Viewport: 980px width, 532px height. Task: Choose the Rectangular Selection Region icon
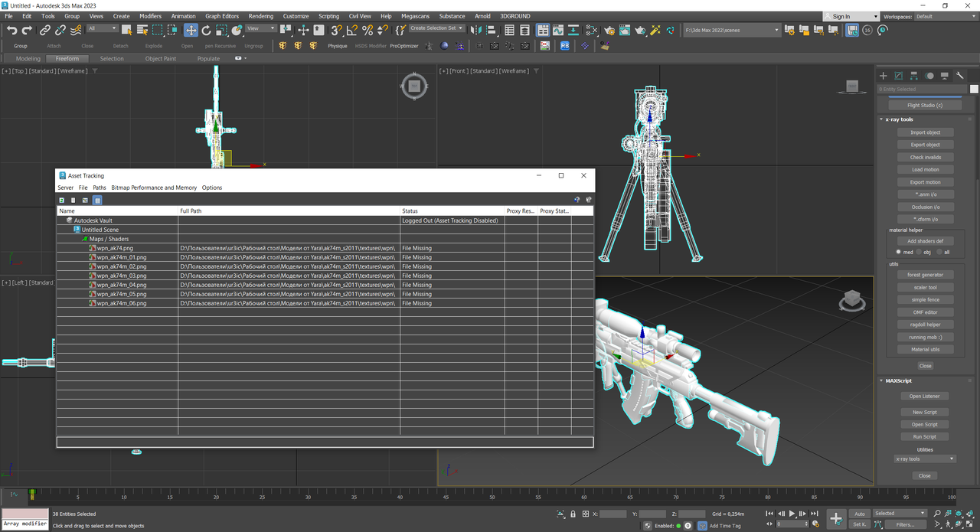(158, 30)
